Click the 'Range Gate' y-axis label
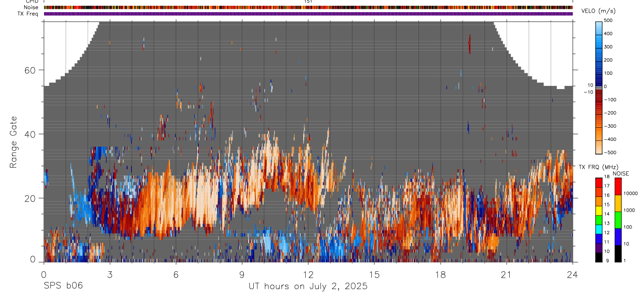The width and height of the screenshot is (644, 297). 14,141
